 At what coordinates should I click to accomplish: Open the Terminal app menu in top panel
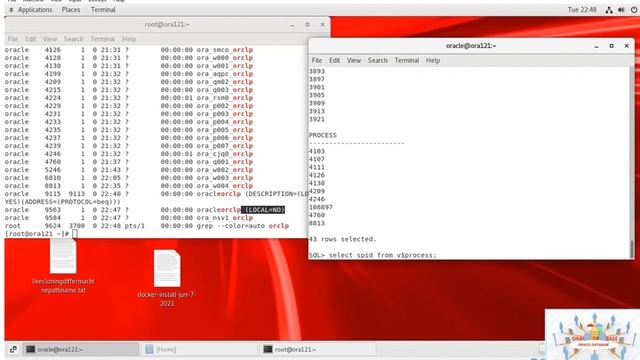tap(103, 9)
